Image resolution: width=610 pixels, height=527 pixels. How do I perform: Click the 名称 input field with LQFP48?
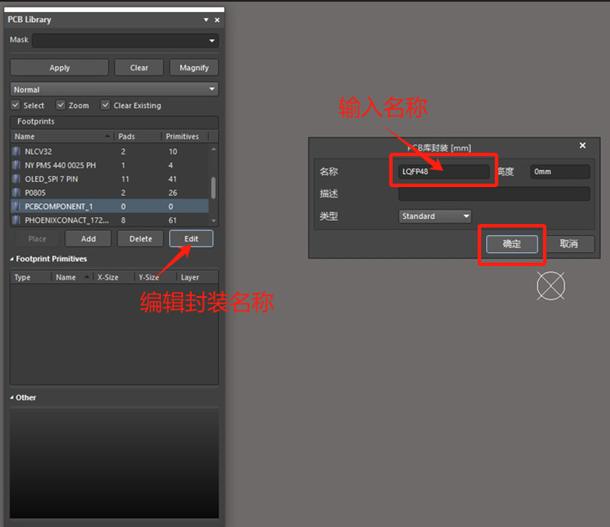tap(440, 172)
